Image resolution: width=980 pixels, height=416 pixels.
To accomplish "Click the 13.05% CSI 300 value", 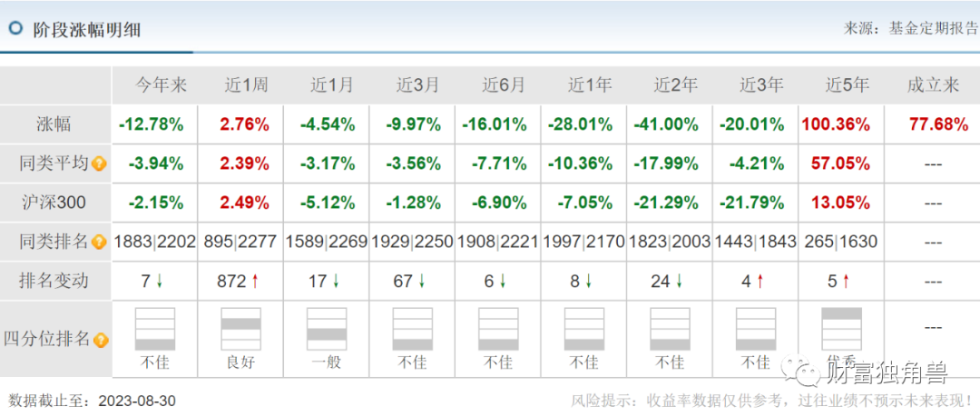I will (840, 203).
